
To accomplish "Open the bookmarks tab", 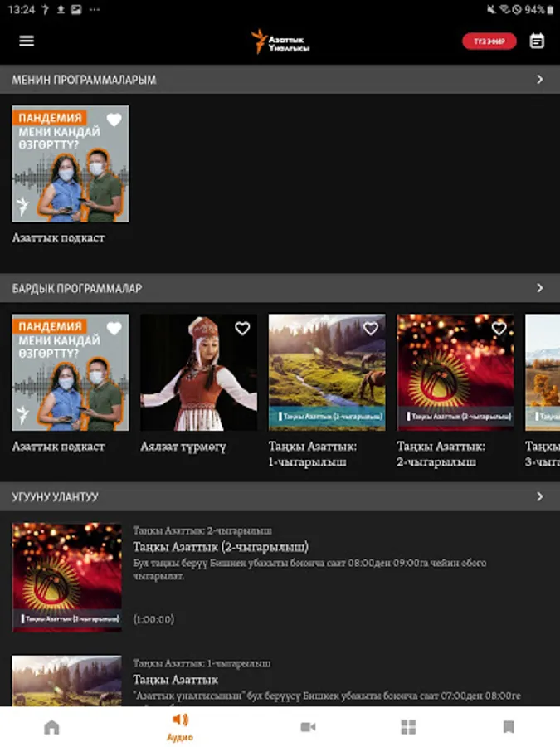I will click(x=509, y=727).
